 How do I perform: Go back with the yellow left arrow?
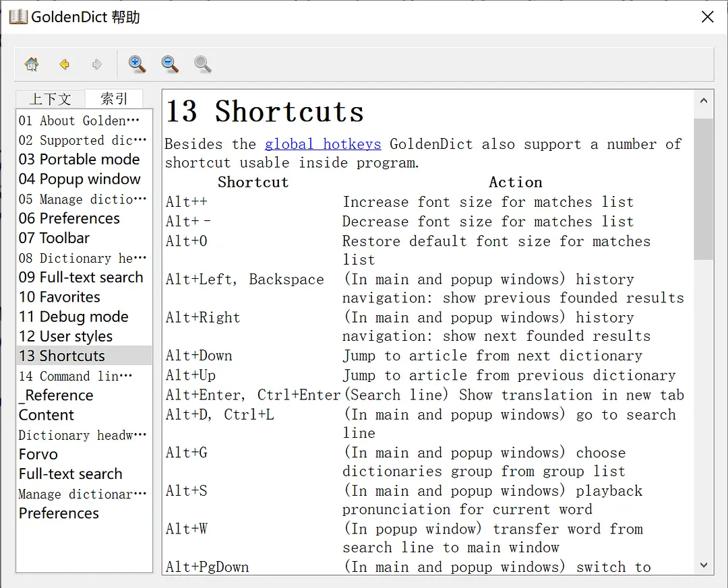click(x=65, y=64)
